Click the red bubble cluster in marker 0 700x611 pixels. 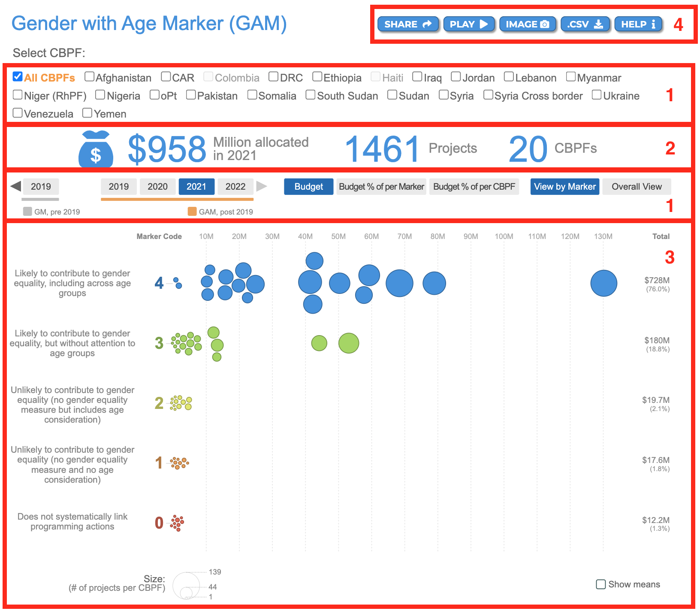pos(177,523)
